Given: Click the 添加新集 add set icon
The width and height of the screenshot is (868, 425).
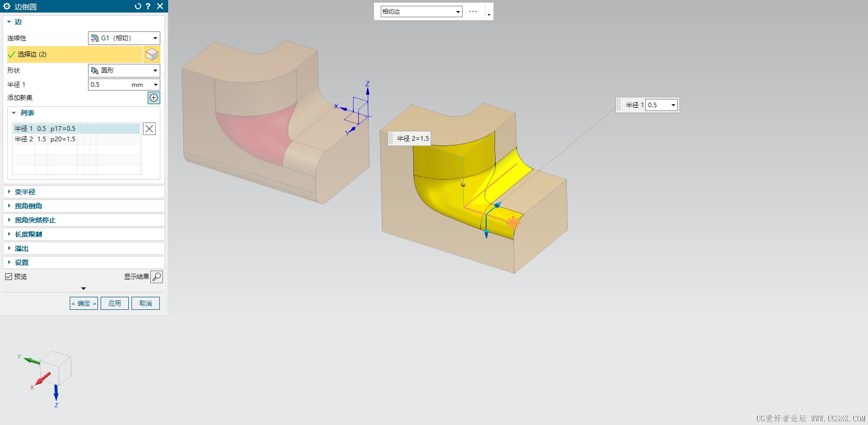Looking at the screenshot, I should pos(154,98).
